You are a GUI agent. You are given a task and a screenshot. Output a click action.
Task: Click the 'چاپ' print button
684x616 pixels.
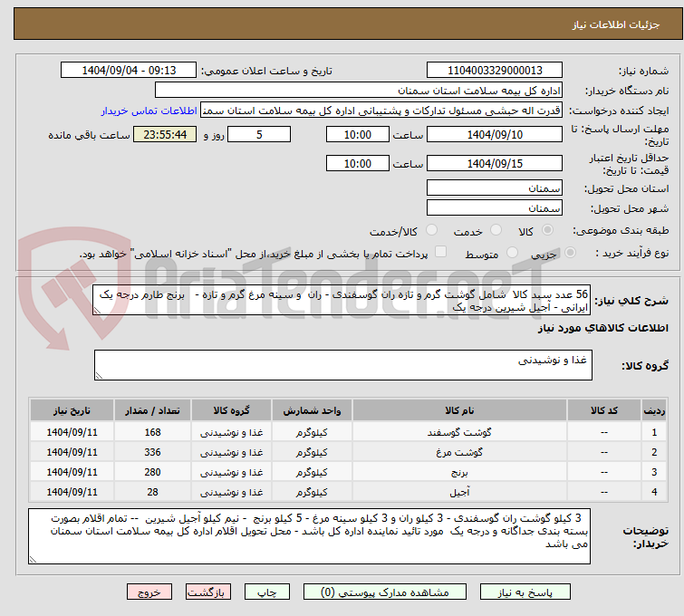pos(267,592)
